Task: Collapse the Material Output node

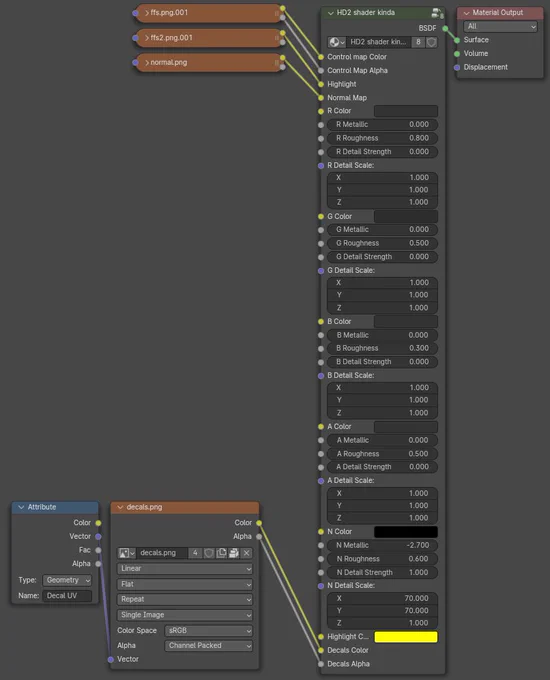Action: click(x=466, y=13)
